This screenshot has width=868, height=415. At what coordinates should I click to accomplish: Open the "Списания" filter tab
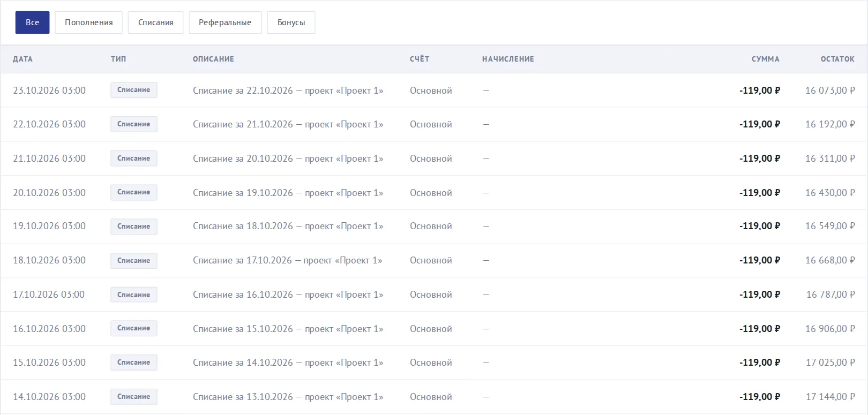pyautogui.click(x=155, y=22)
